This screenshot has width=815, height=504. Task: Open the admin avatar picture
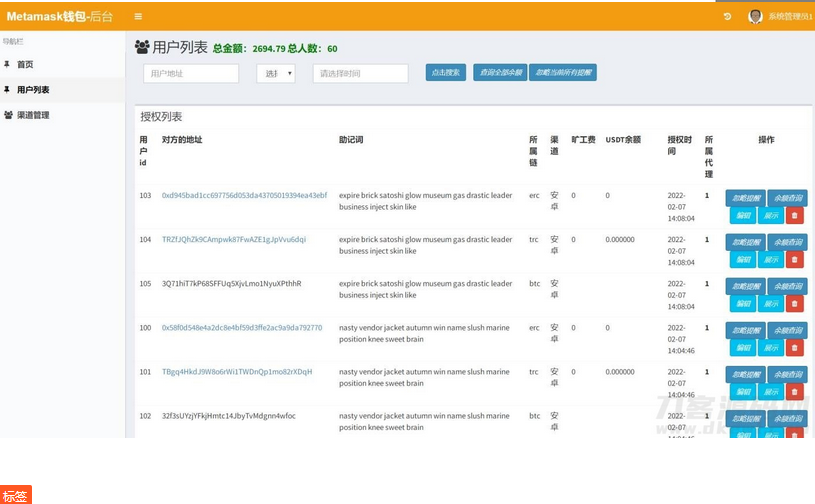coord(755,17)
